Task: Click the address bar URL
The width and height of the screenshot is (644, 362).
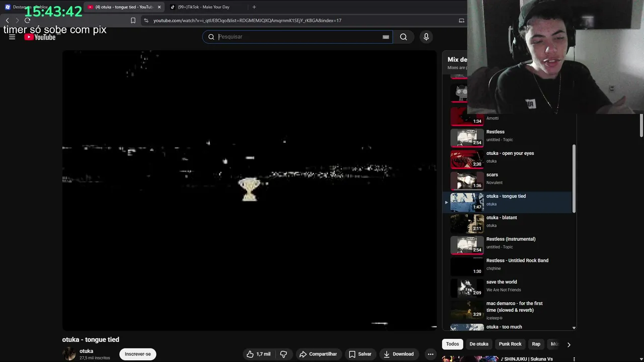Action: tap(247, 21)
